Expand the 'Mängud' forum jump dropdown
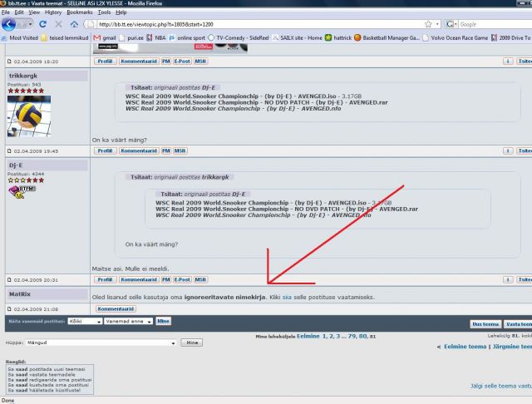532x404 pixels. pos(100,342)
